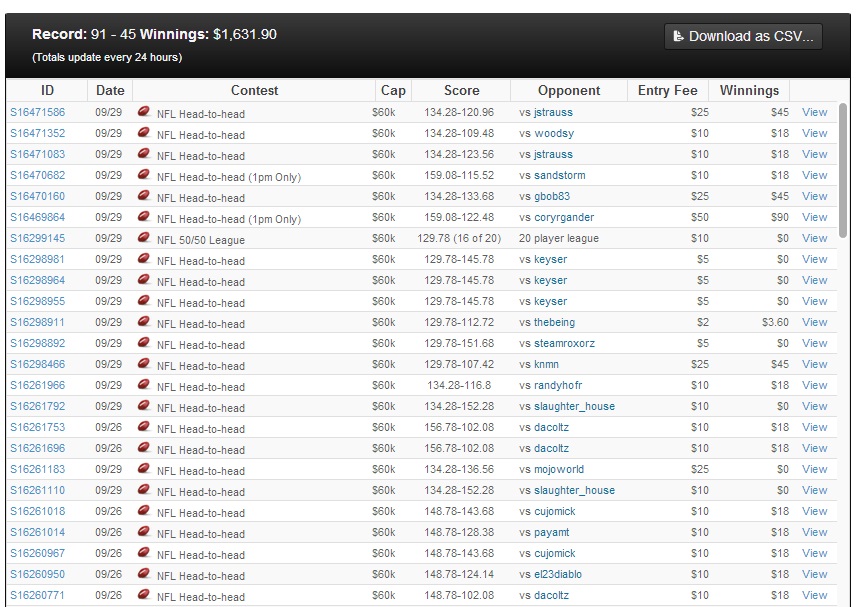Download the results as CSV
857x607 pixels.
(743, 36)
